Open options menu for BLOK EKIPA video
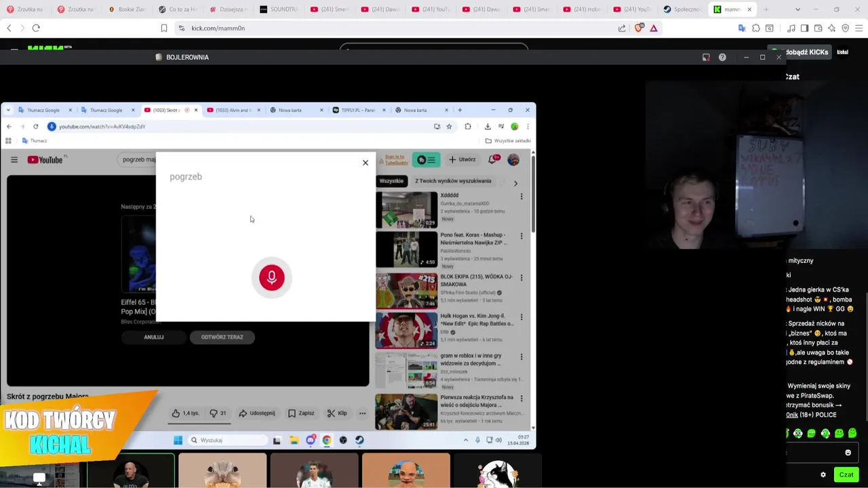 click(521, 277)
